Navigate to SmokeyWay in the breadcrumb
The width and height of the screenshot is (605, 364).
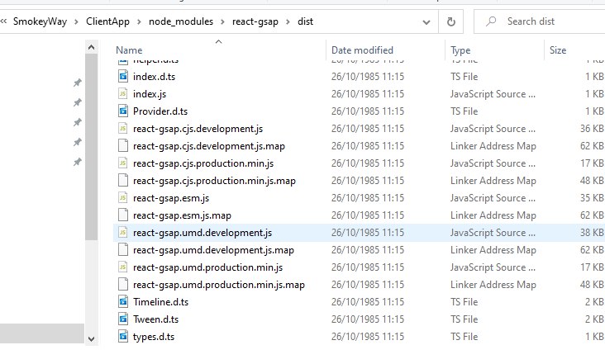pyautogui.click(x=40, y=21)
